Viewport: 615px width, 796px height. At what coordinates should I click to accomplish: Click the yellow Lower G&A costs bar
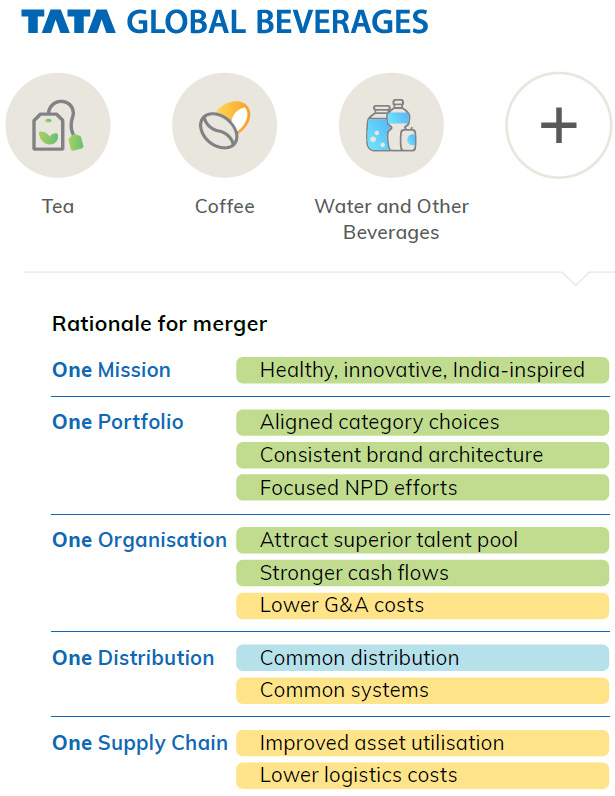(423, 606)
